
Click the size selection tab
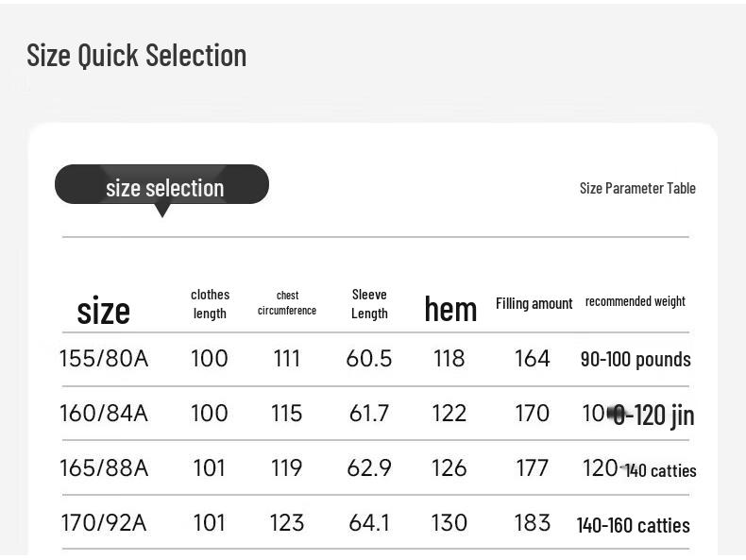[162, 186]
